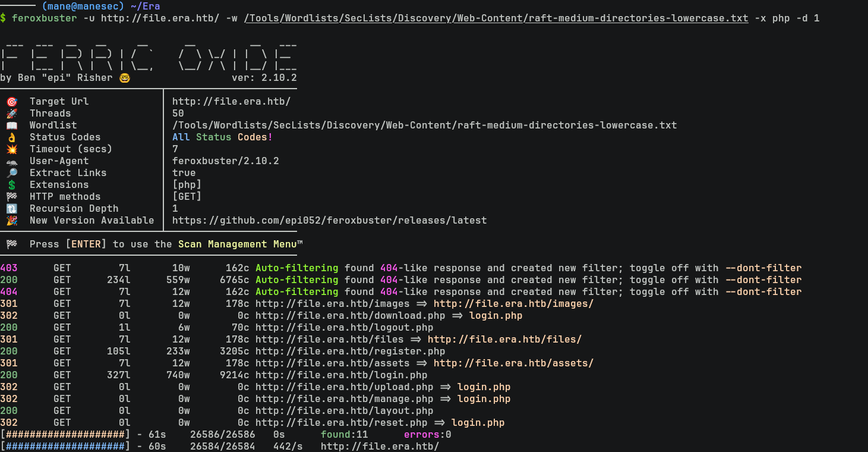The height and width of the screenshot is (452, 868).
Task: Click the nerd face emoji after Risher
Action: [125, 78]
